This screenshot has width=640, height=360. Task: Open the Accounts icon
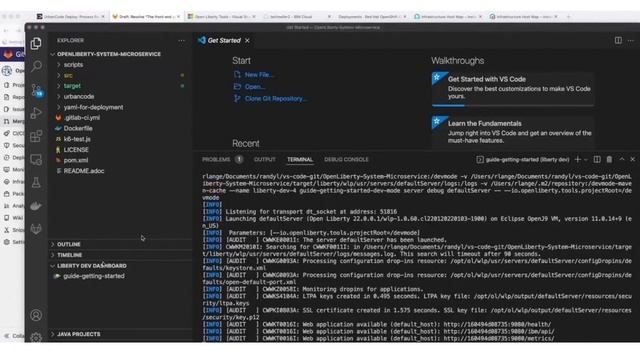tap(36, 315)
